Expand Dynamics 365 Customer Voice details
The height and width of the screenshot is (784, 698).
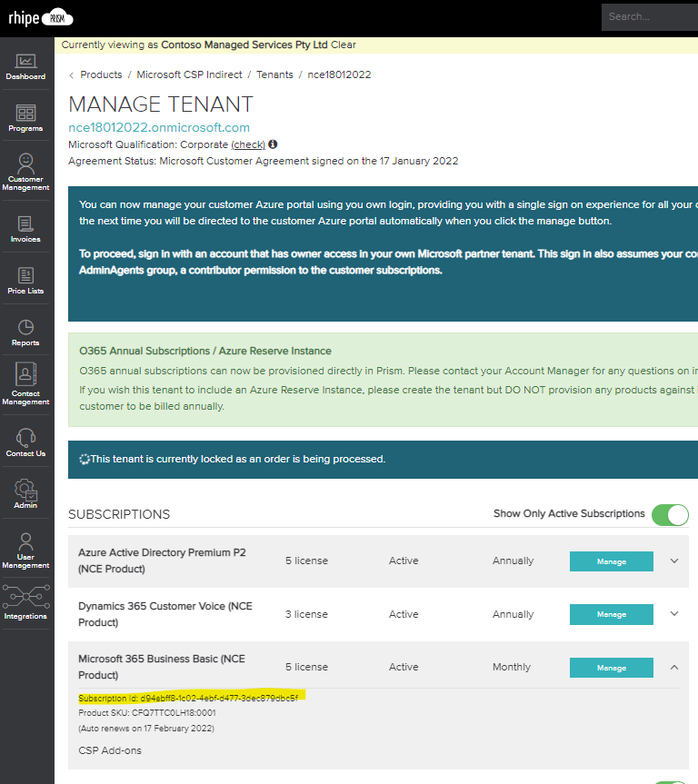674,614
